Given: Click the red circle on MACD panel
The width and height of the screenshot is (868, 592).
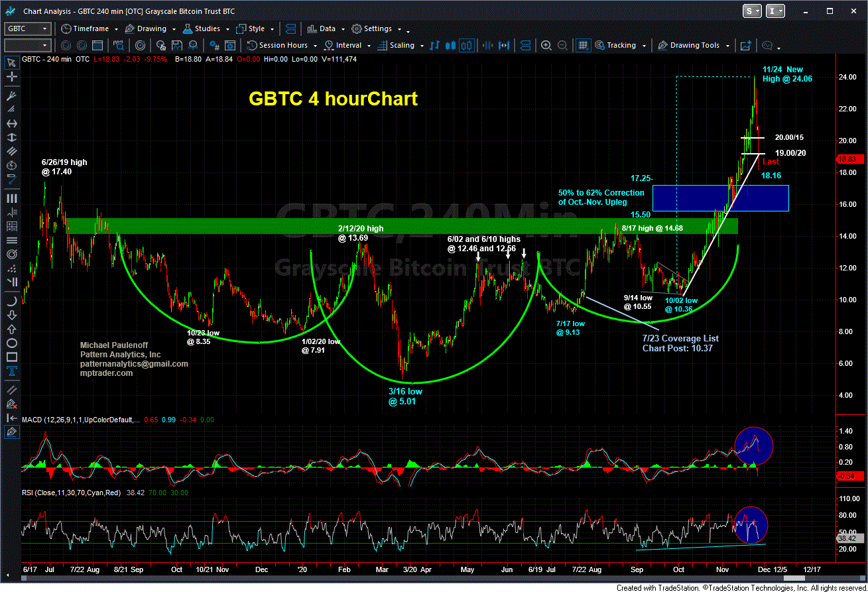Looking at the screenshot, I should tap(754, 446).
